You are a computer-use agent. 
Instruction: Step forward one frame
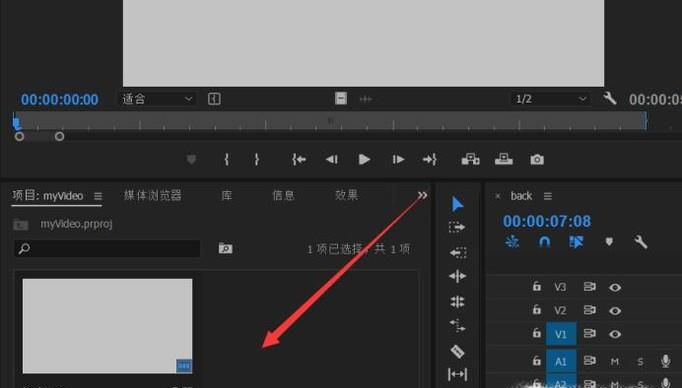pos(398,160)
